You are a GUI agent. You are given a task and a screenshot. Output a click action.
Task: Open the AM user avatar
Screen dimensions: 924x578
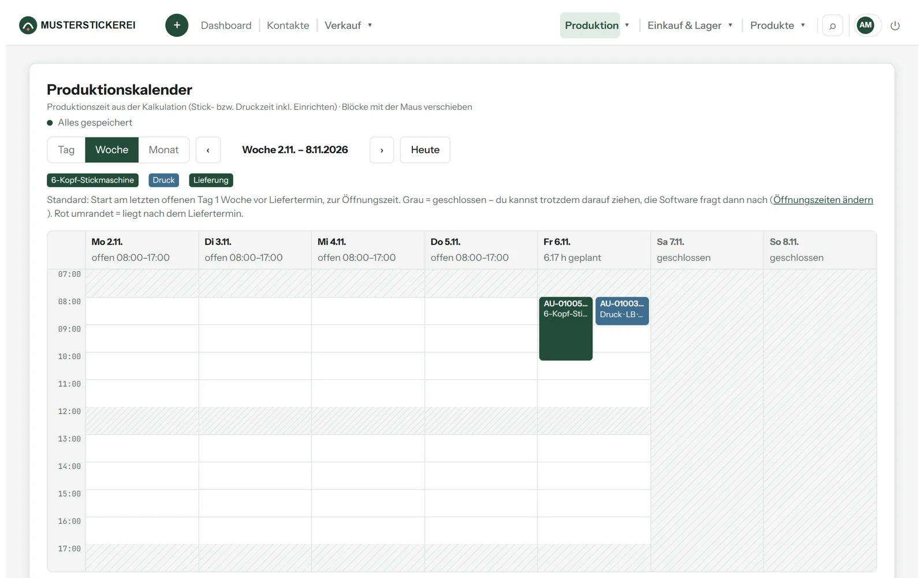pyautogui.click(x=865, y=25)
